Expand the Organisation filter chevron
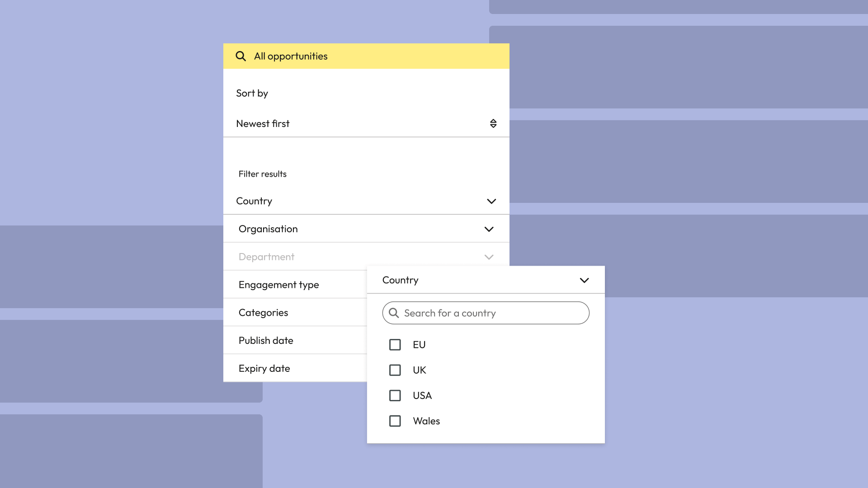 tap(489, 229)
